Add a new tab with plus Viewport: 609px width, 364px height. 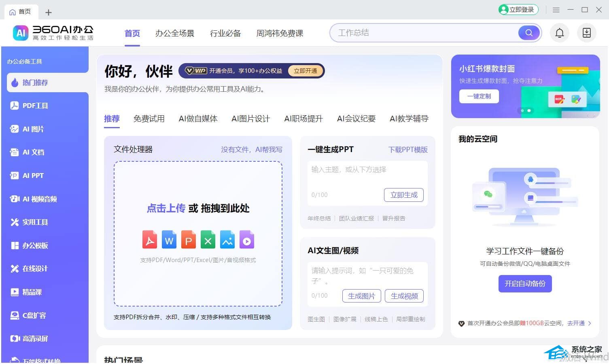(49, 13)
